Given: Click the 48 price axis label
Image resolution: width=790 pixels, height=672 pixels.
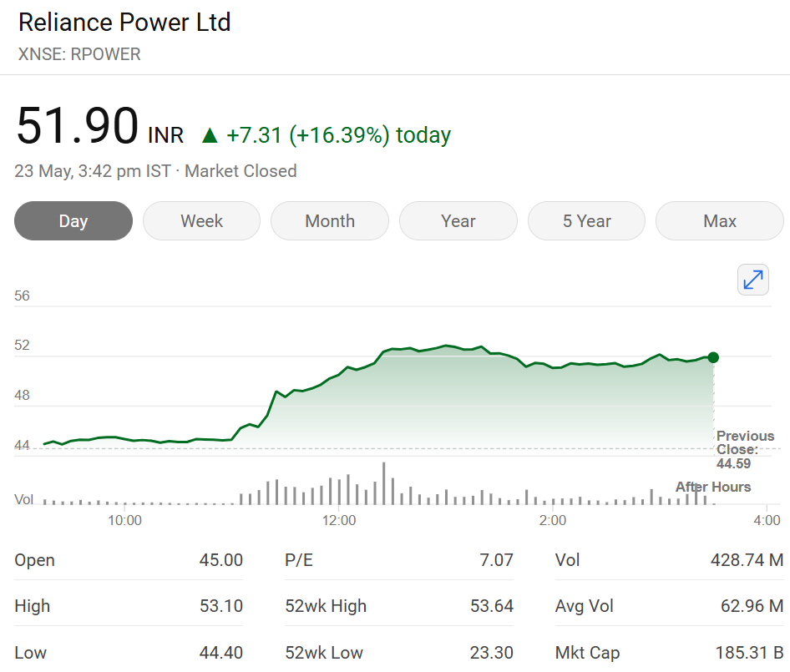Looking at the screenshot, I should coord(23,395).
